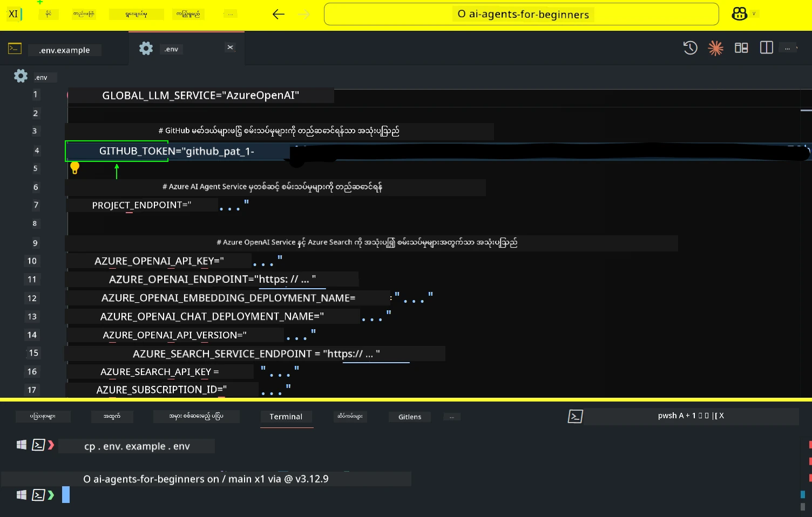Click the PowerShell icon in the panel header

point(576,416)
